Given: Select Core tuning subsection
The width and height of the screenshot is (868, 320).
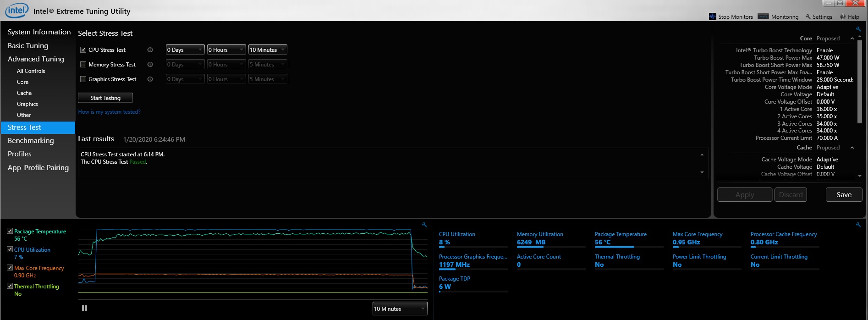Looking at the screenshot, I should click(x=22, y=82).
